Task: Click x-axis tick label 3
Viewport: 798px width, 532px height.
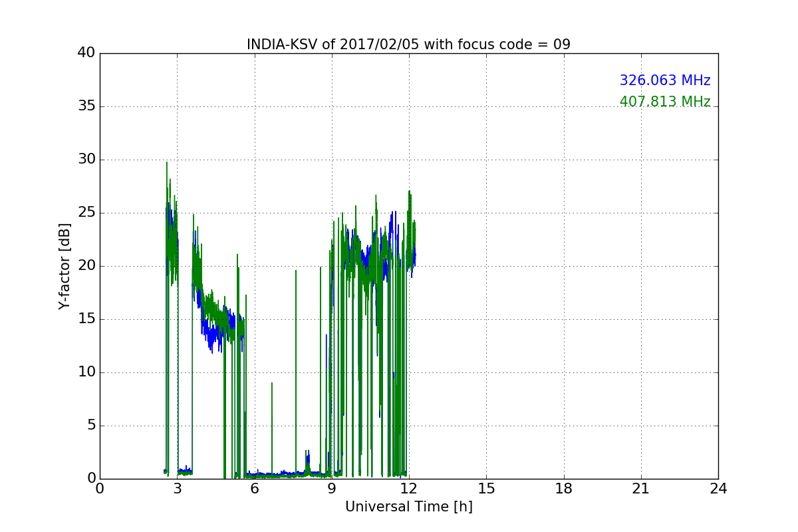Action: (177, 489)
